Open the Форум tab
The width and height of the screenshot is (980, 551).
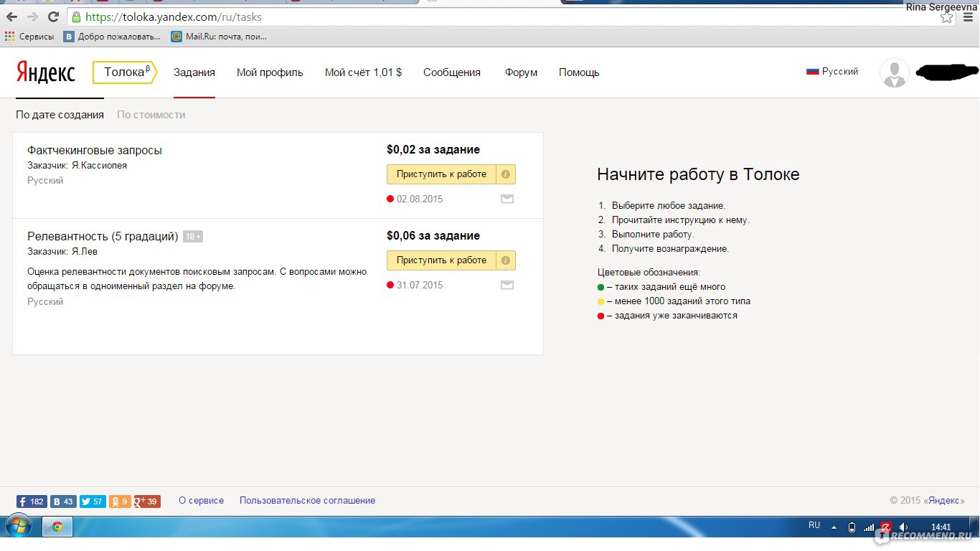521,72
